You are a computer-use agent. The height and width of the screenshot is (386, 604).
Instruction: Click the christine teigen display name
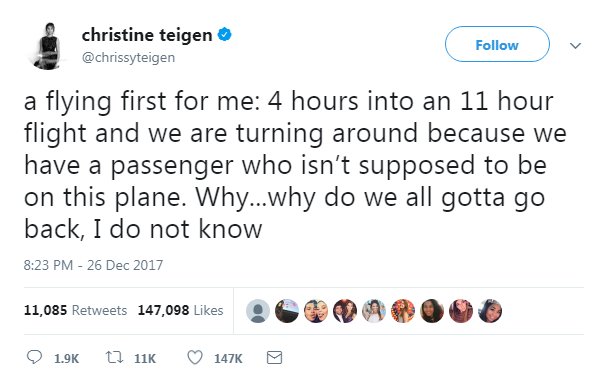[147, 35]
